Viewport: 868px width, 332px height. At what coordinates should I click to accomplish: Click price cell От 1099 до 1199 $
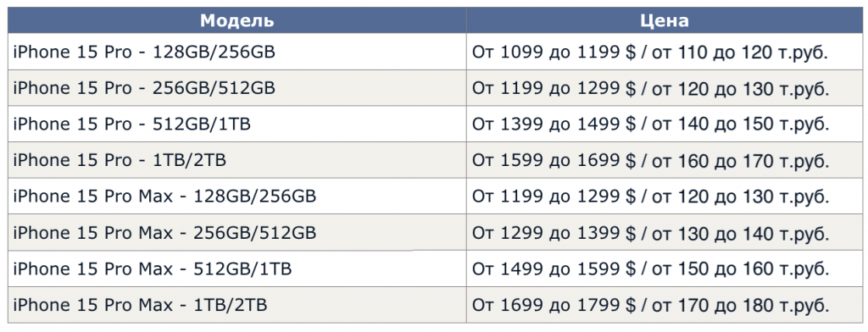[x=665, y=52]
